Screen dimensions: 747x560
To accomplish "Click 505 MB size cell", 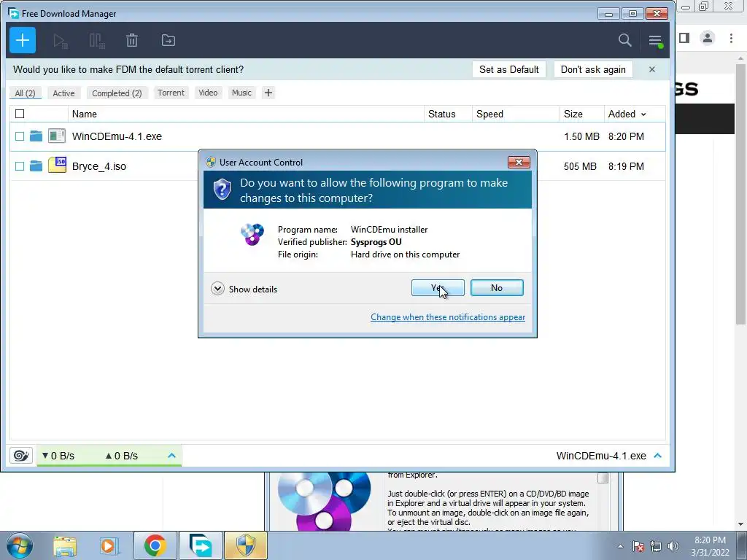I will point(580,166).
